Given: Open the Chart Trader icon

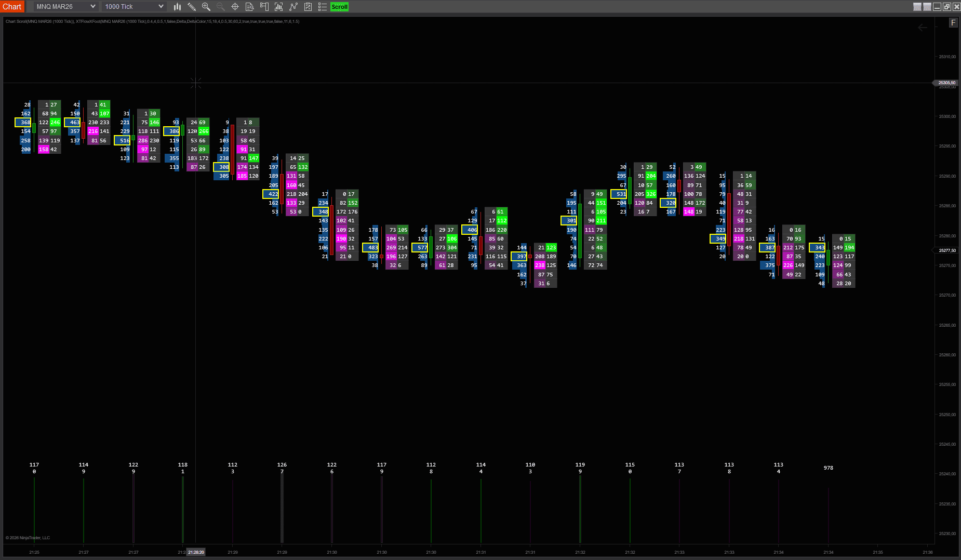Looking at the screenshot, I should [264, 7].
